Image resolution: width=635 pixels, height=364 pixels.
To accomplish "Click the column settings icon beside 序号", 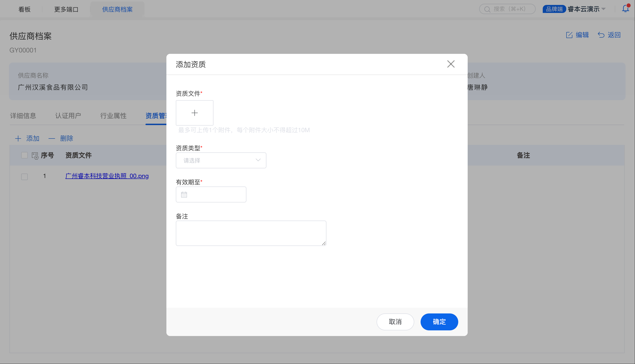I will point(35,155).
